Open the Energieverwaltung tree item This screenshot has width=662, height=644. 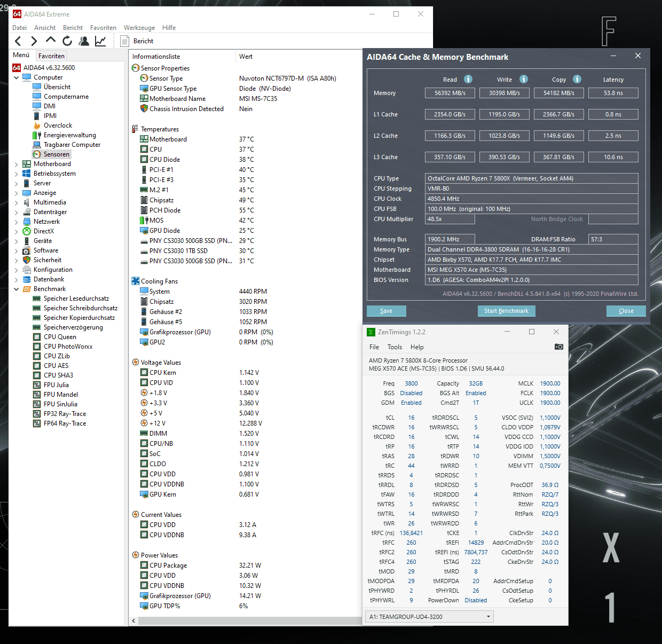[x=70, y=135]
